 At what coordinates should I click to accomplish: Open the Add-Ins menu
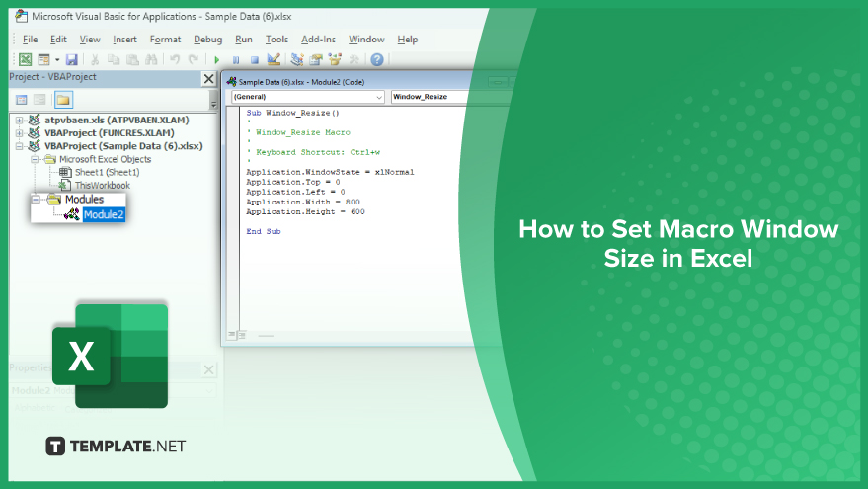click(x=318, y=40)
